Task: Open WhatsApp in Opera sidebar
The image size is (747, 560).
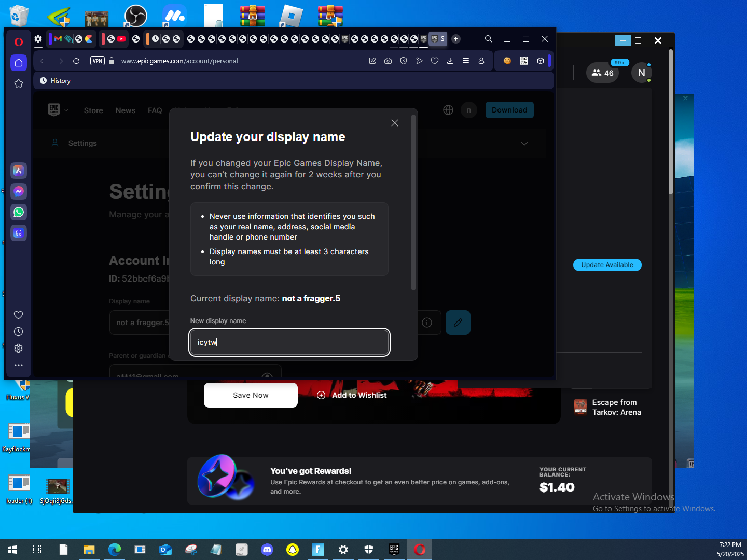Action: pos(19,212)
